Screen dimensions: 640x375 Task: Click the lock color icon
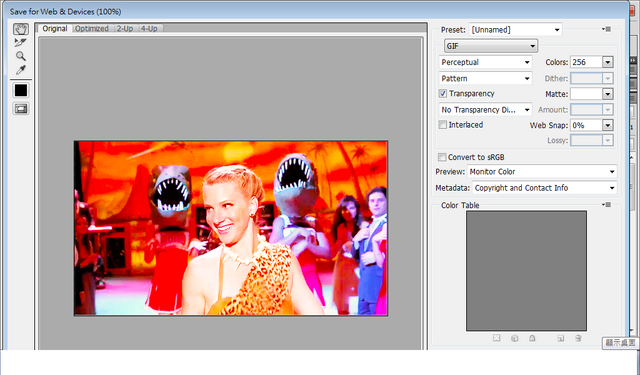click(x=532, y=338)
